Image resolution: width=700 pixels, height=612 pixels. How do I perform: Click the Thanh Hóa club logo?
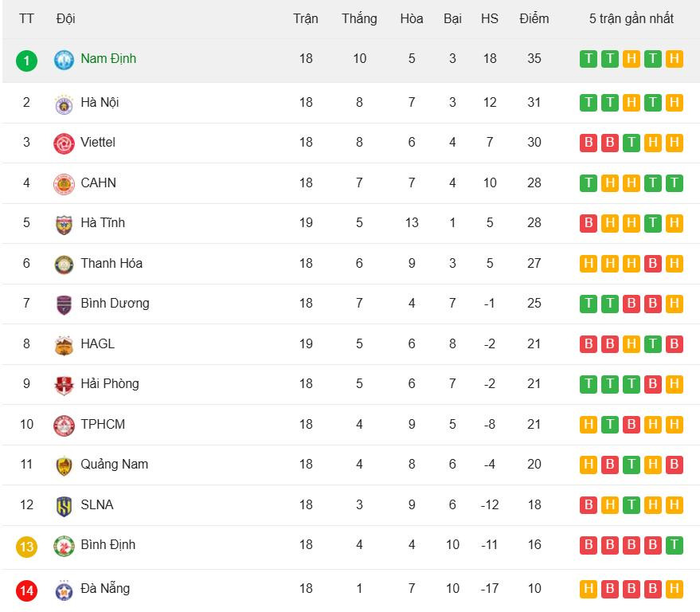[64, 264]
